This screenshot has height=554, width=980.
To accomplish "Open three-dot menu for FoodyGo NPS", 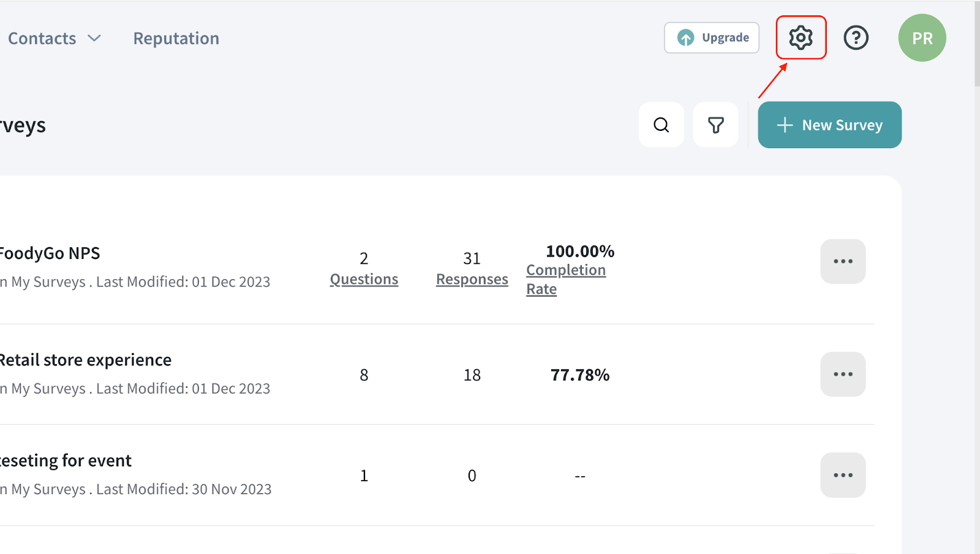I will coord(843,261).
